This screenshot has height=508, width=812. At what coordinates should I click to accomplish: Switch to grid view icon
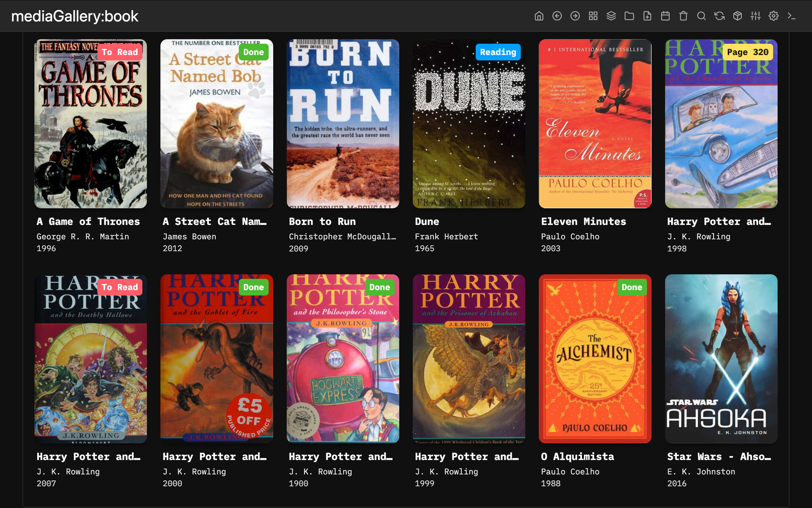[593, 16]
